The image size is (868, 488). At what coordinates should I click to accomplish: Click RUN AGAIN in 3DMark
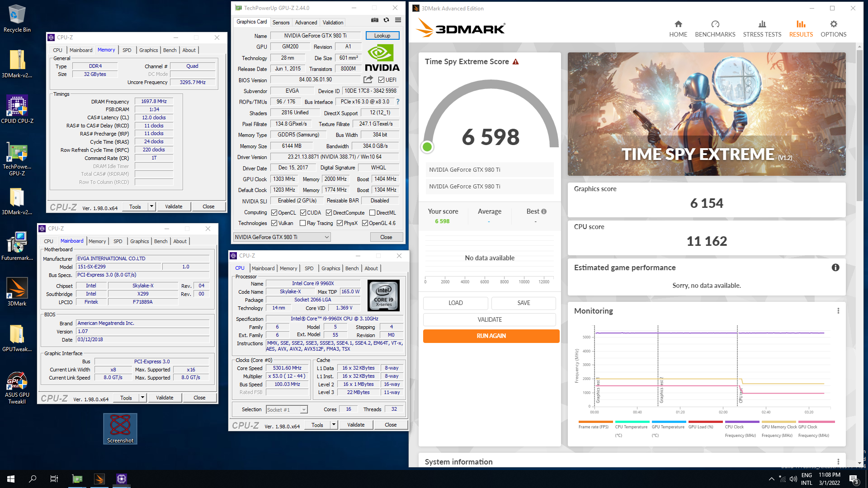tap(491, 336)
